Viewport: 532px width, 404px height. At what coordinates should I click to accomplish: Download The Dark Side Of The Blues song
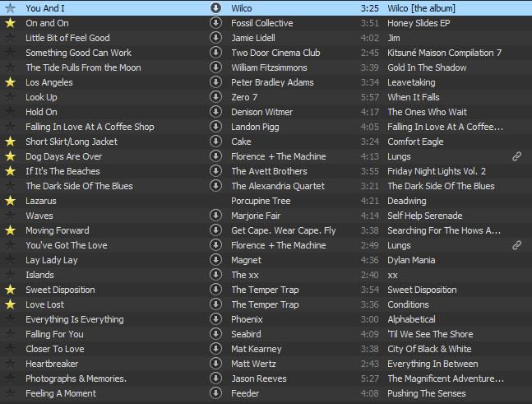point(215,186)
